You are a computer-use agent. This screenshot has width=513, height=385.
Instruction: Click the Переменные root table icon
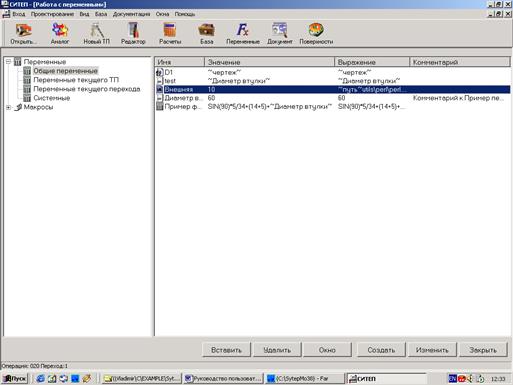point(18,62)
